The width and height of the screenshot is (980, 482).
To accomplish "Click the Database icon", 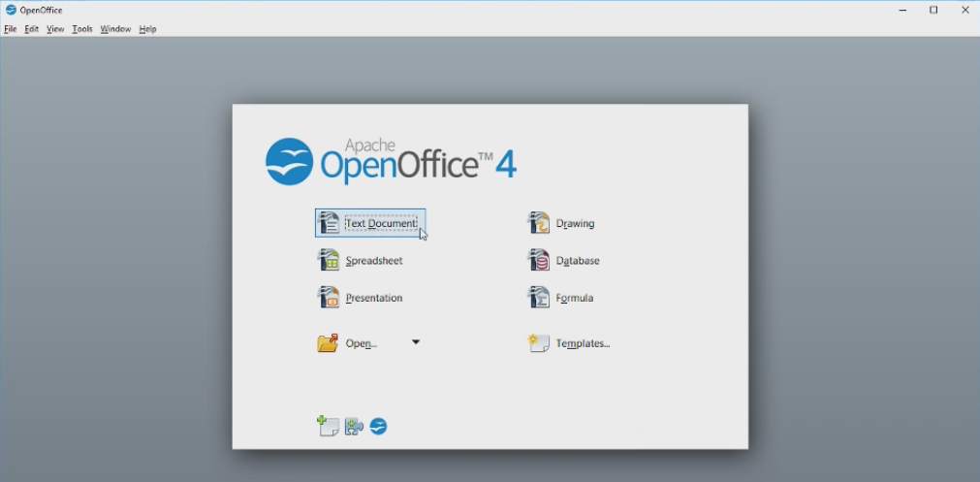I will 539,261.
